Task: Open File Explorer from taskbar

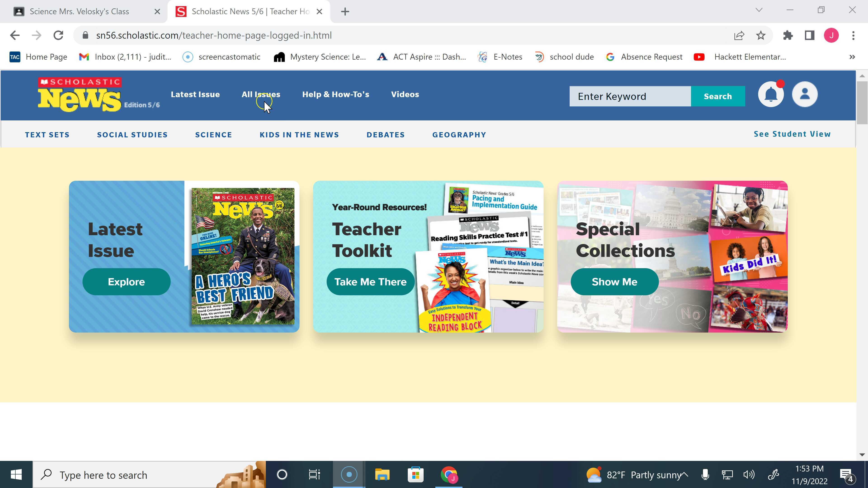Action: (382, 475)
